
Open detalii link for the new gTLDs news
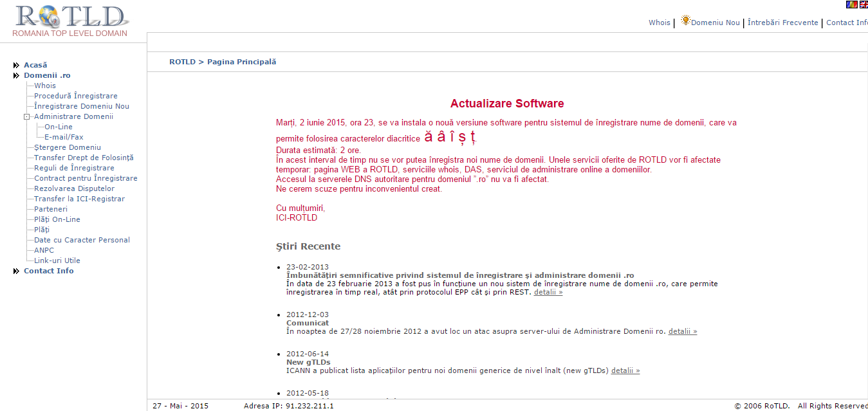coord(625,370)
